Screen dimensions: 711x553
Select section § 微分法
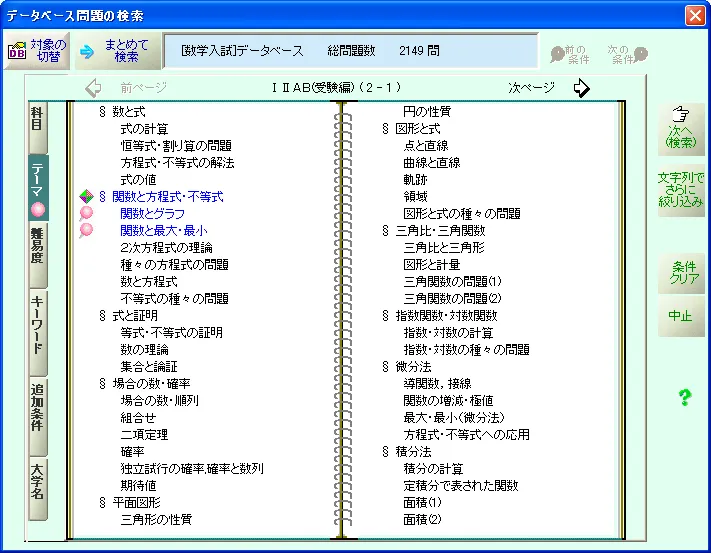tap(406, 366)
